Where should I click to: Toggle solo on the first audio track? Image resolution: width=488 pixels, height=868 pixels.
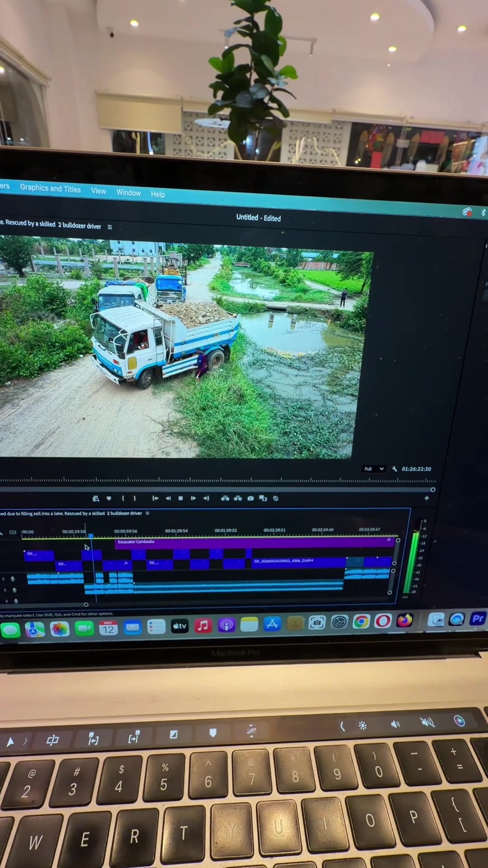click(x=4, y=579)
